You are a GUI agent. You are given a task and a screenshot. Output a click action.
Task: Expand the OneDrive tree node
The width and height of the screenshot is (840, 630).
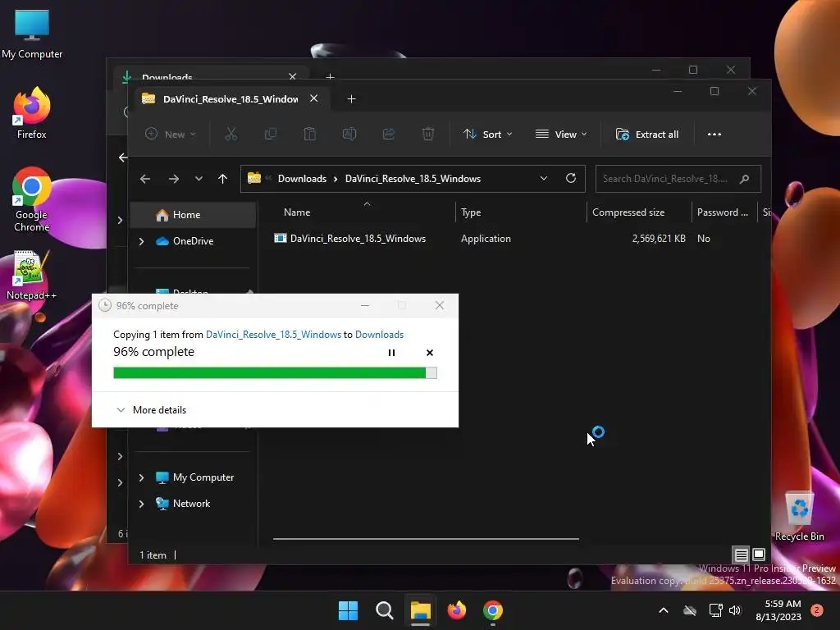141,241
